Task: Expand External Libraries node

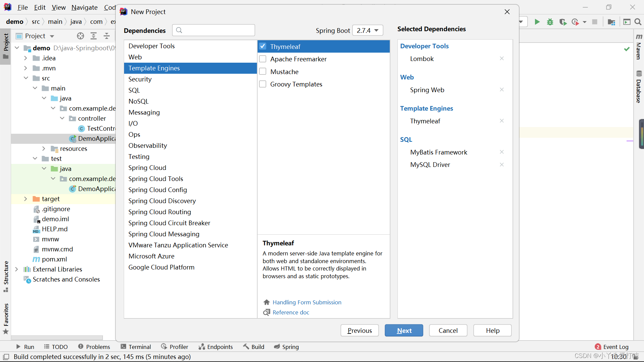Action: [17, 269]
